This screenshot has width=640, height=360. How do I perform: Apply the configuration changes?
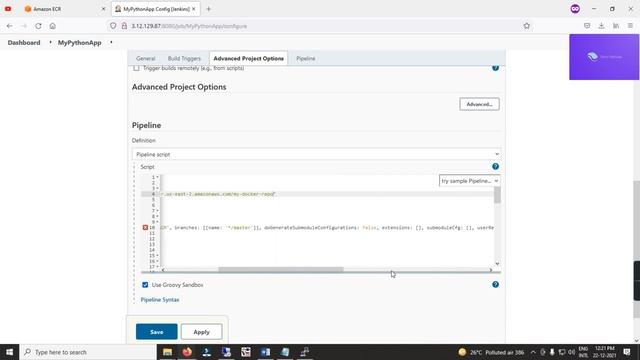tap(202, 332)
